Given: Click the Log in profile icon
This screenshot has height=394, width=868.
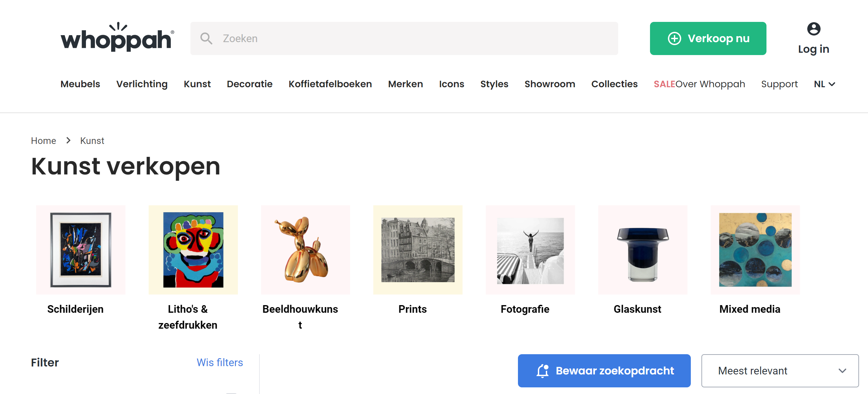Looking at the screenshot, I should pos(813,29).
